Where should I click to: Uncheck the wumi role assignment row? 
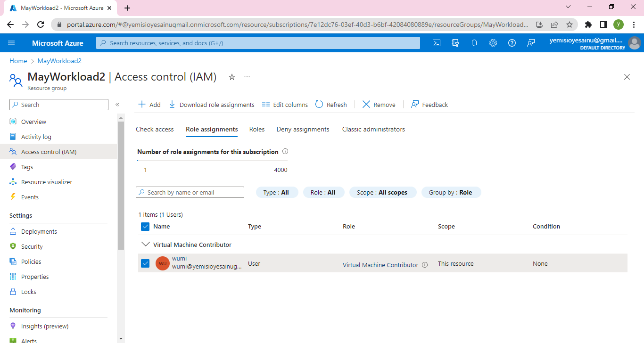145,263
